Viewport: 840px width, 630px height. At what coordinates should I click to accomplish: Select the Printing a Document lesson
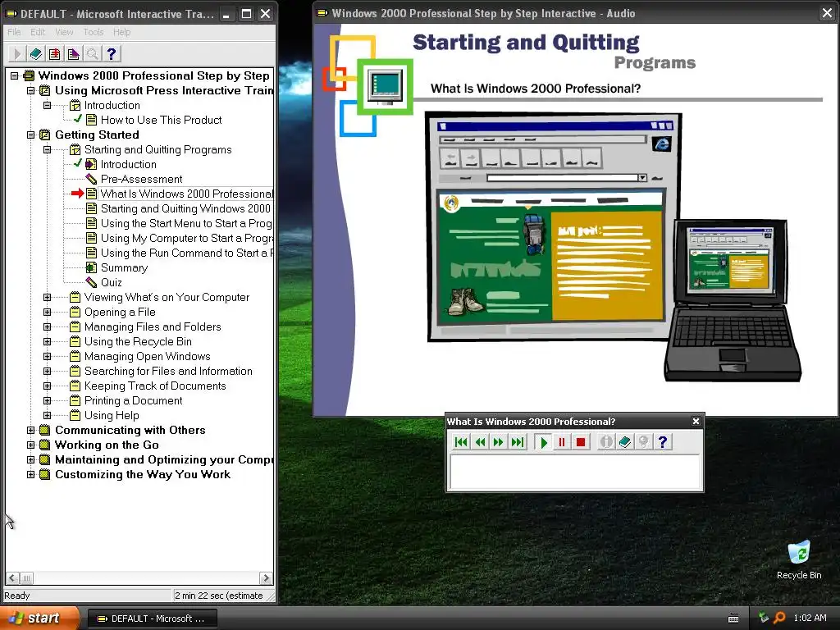coord(133,400)
